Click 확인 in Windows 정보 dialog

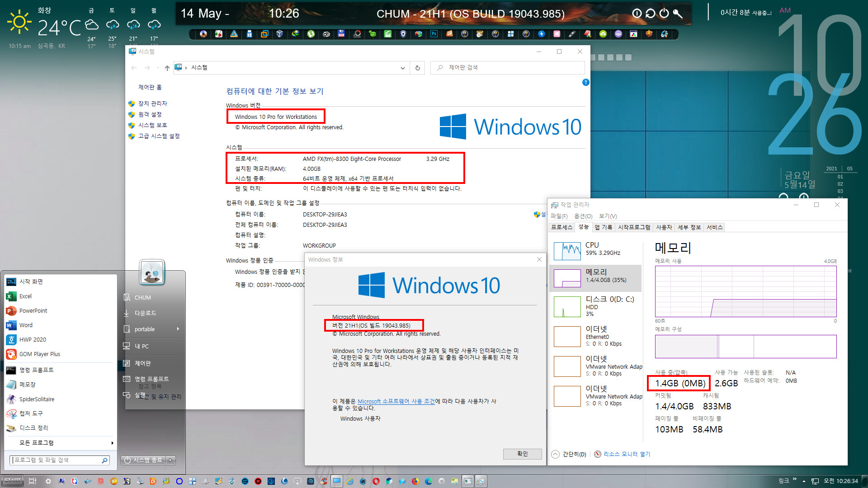coord(522,454)
